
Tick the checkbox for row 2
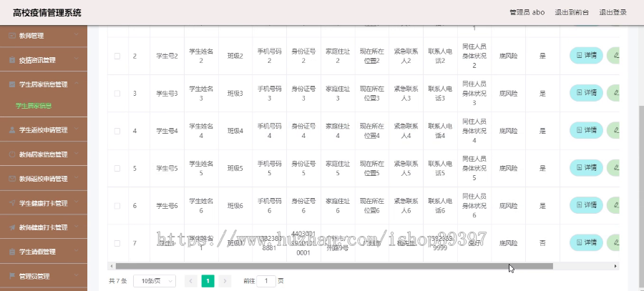(117, 56)
